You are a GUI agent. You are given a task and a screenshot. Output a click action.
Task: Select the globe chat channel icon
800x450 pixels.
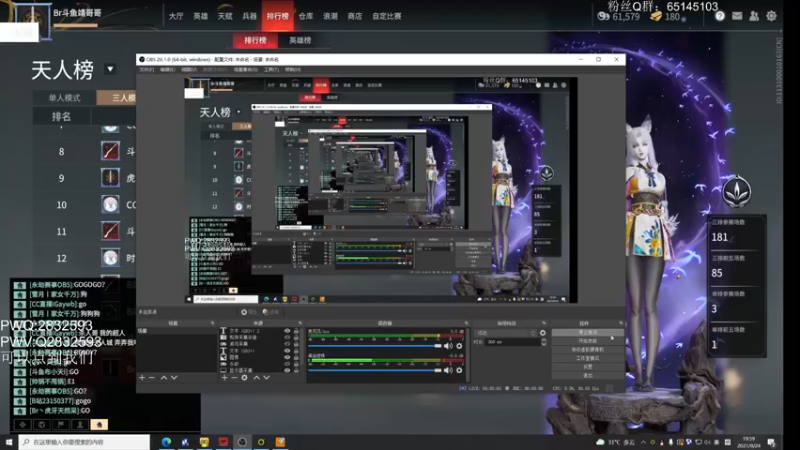tap(42, 424)
